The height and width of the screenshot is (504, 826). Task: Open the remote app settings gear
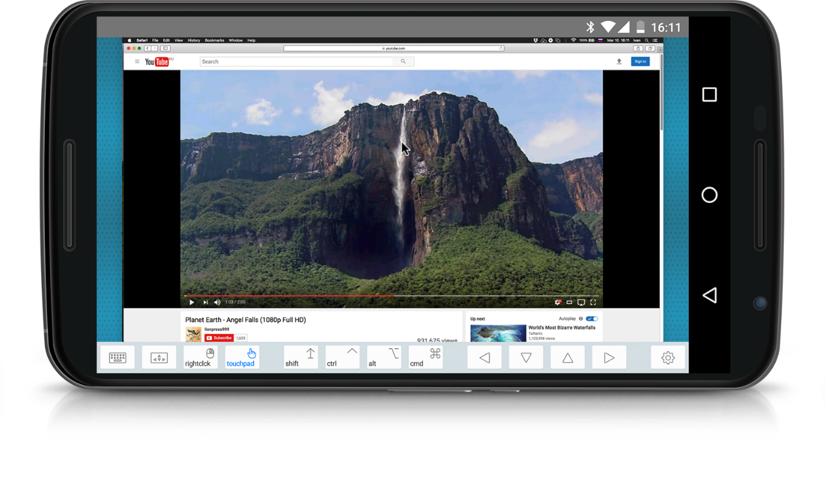click(668, 357)
